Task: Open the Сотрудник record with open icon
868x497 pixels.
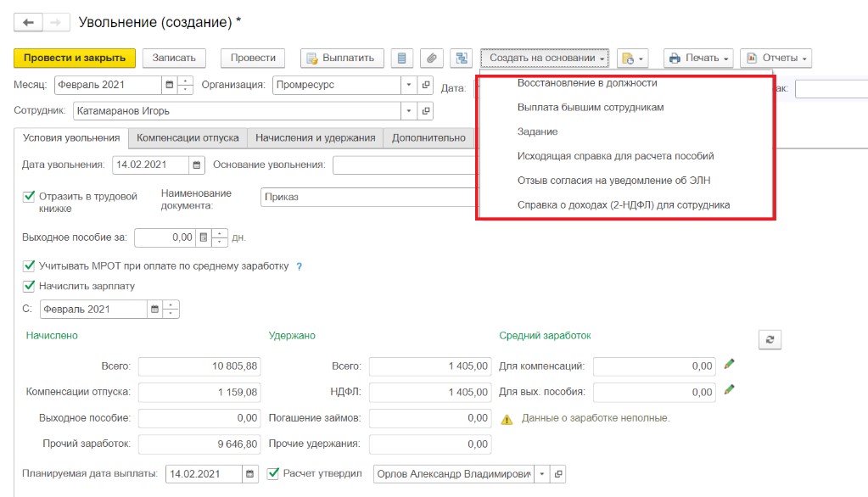Action: tap(426, 110)
